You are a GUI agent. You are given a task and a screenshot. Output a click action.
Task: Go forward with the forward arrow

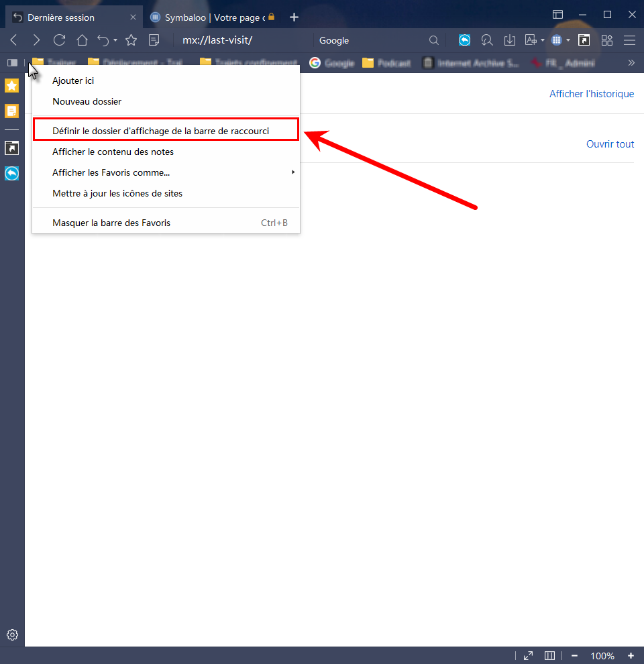[36, 40]
